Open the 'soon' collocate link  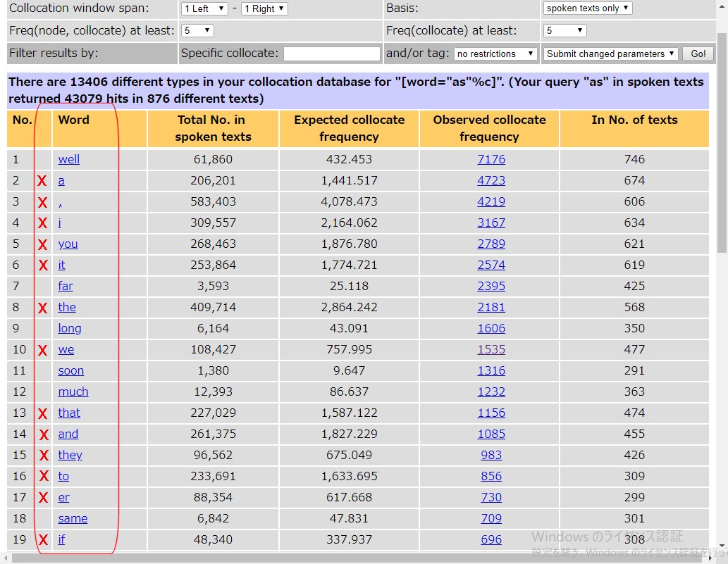coord(70,370)
